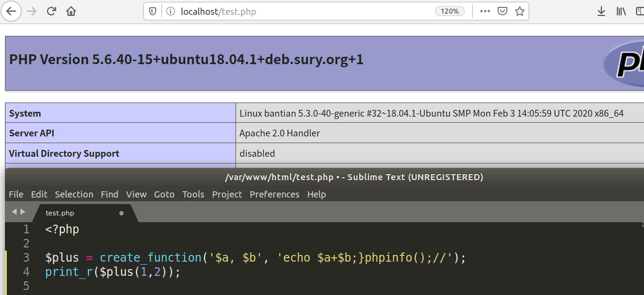This screenshot has height=295, width=644.
Task: Click the Server API row label
Action: coord(32,133)
